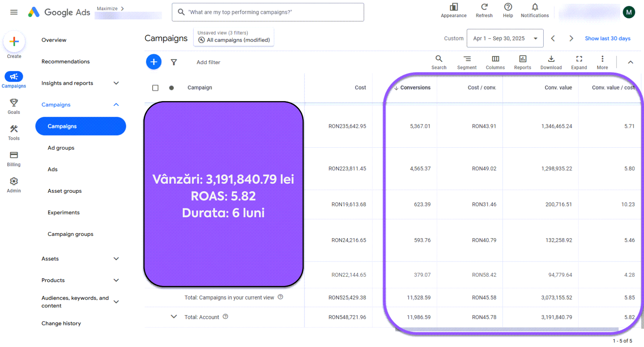Expand Audiences, keywords, and content
This screenshot has height=347, width=644.
[116, 302]
